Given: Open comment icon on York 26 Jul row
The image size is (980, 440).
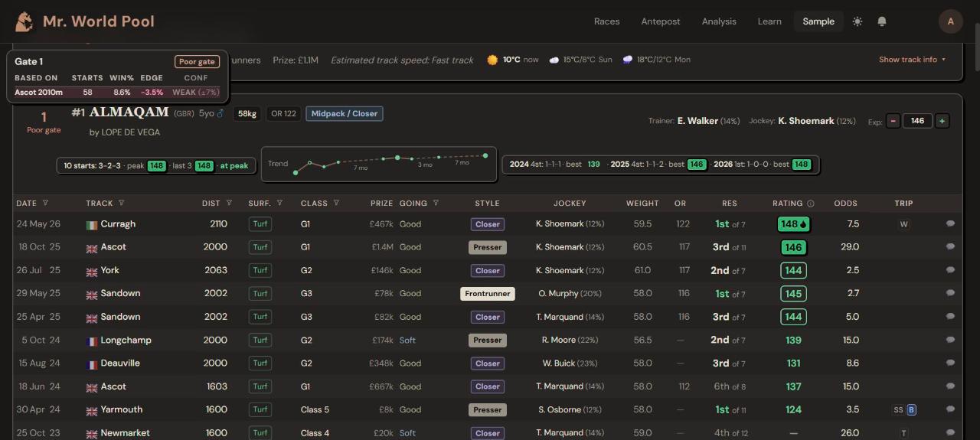Looking at the screenshot, I should (x=950, y=270).
